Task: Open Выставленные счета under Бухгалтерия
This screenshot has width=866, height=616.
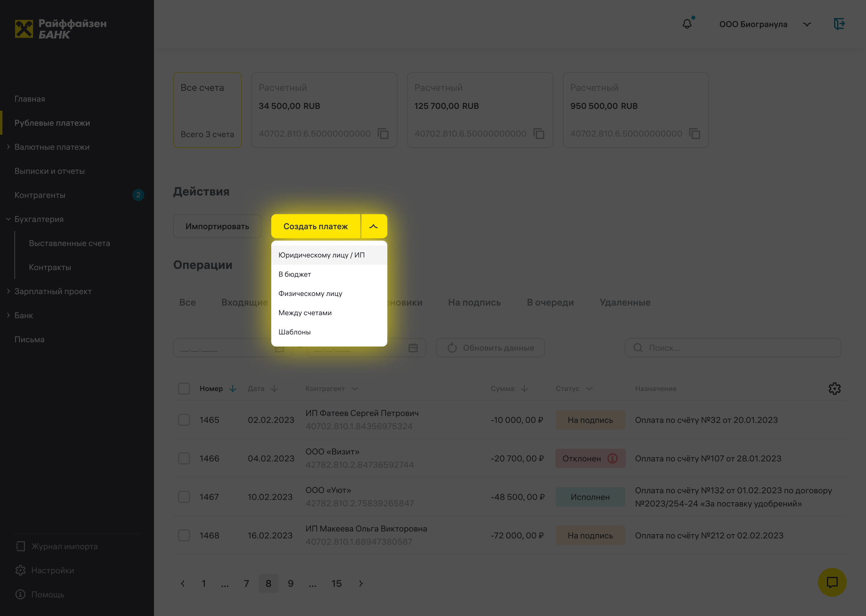Action: pos(69,243)
